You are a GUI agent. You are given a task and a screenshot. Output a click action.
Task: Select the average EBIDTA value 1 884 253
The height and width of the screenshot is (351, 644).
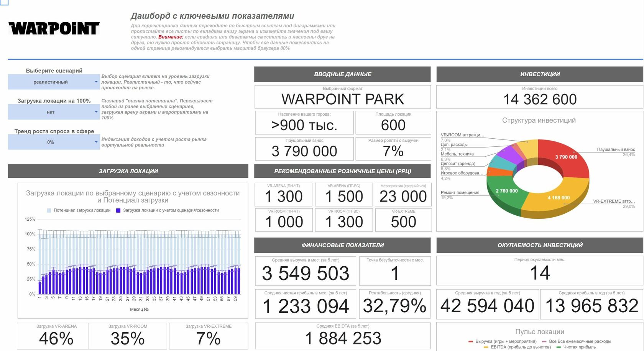[343, 338]
